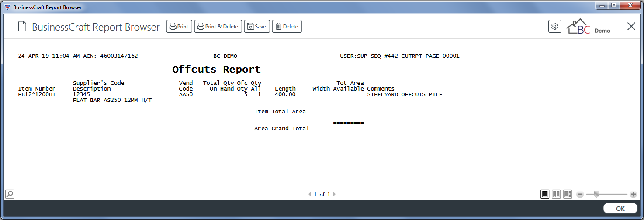
Task: Maximize the Report Browser window
Action: (613, 6)
